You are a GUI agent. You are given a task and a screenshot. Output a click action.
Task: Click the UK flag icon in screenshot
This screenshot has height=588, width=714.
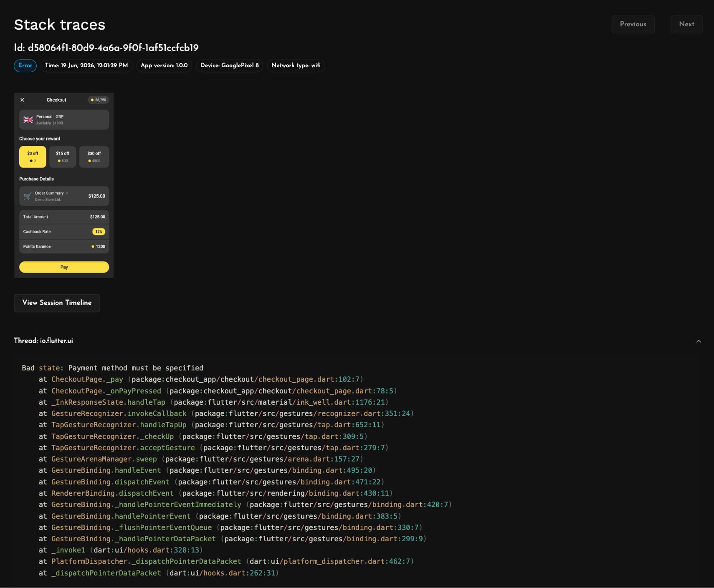[28, 120]
